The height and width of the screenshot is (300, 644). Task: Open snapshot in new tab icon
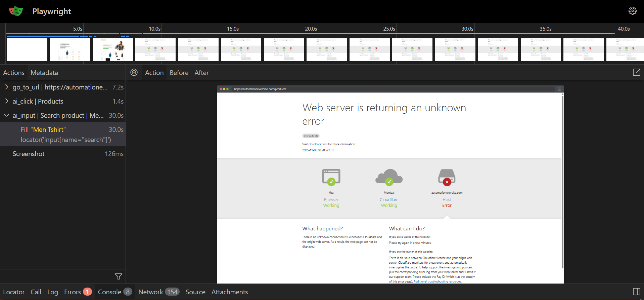[636, 72]
